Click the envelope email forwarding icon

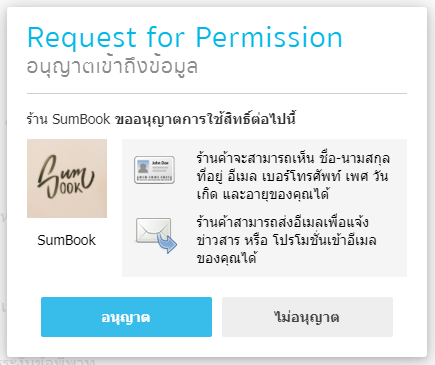click(x=156, y=235)
